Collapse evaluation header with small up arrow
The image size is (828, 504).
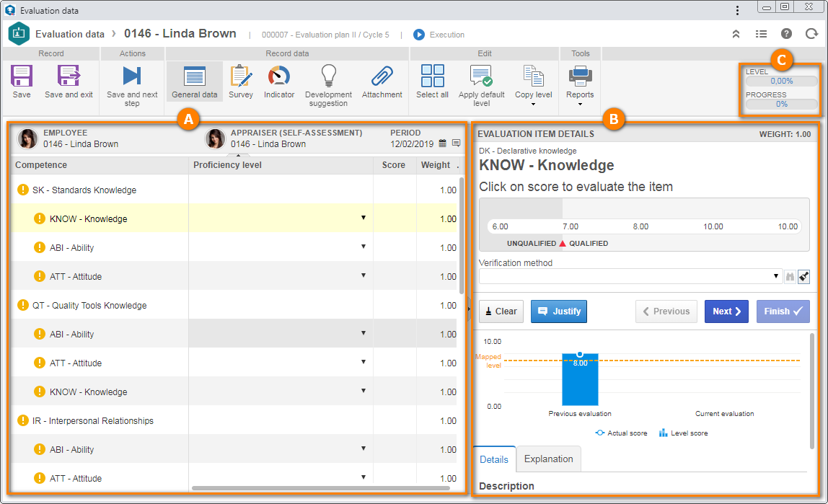click(x=238, y=155)
